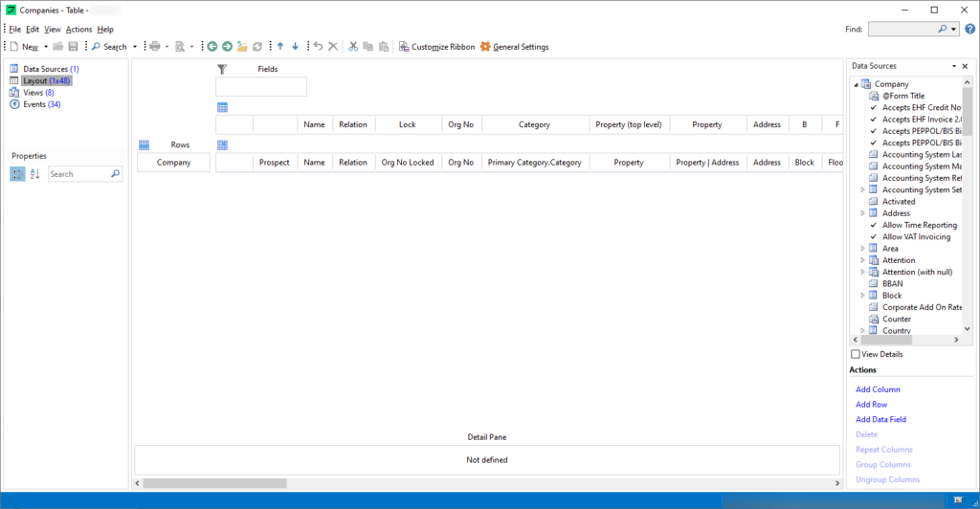
Task: Click the Cut scissors icon
Action: [x=353, y=47]
